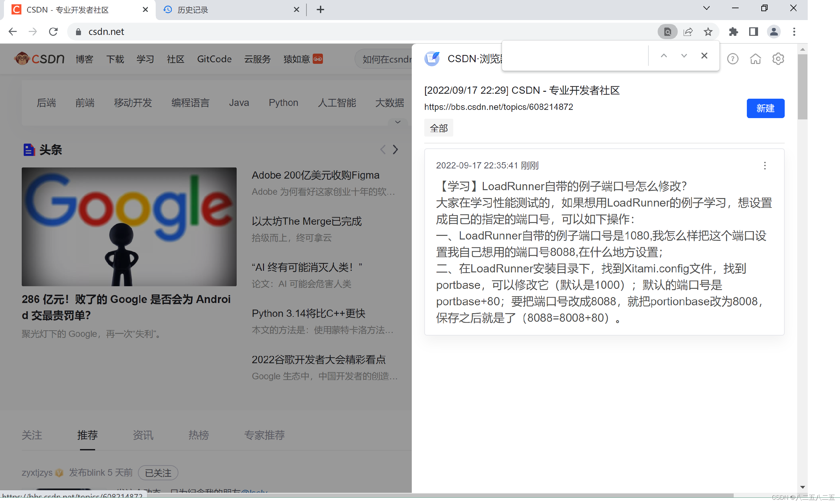Screen dimensions: 840x504
Task: Expand the category list chevron
Action: [x=398, y=122]
